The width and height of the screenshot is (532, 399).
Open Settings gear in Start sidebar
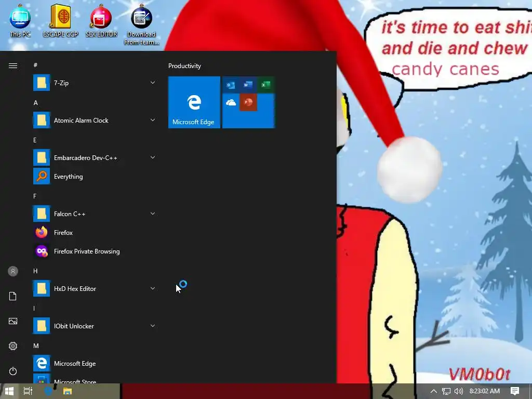13,346
